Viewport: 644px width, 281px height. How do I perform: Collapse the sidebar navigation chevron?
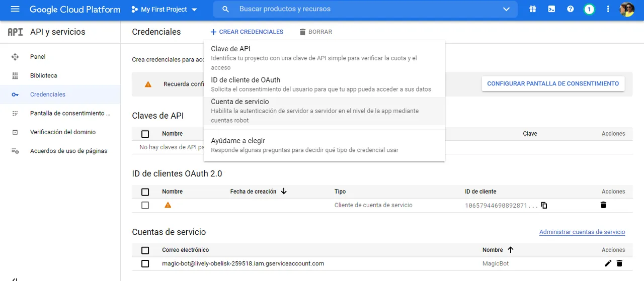pos(15,279)
